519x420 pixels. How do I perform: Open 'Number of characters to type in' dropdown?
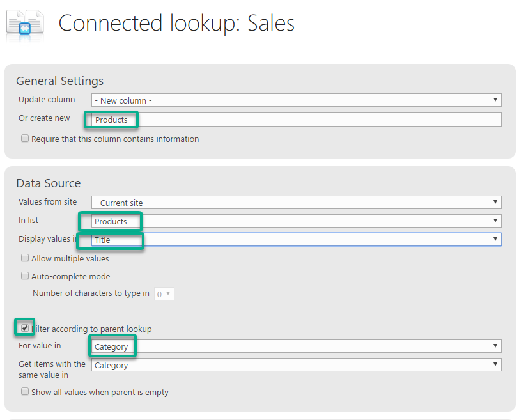point(164,293)
